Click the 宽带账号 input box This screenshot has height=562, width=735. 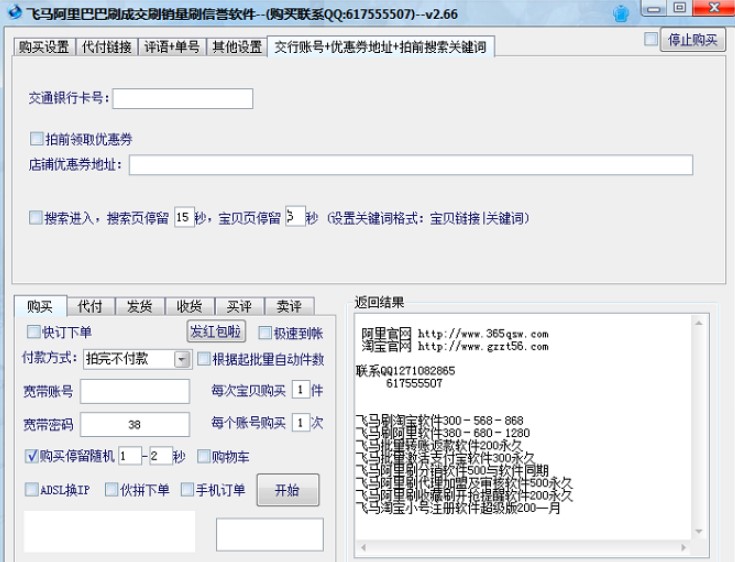pos(135,391)
